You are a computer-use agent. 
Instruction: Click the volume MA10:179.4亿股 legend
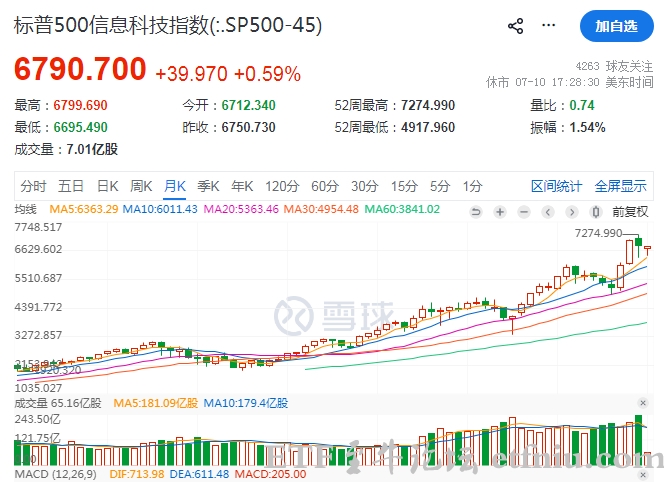(x=246, y=403)
